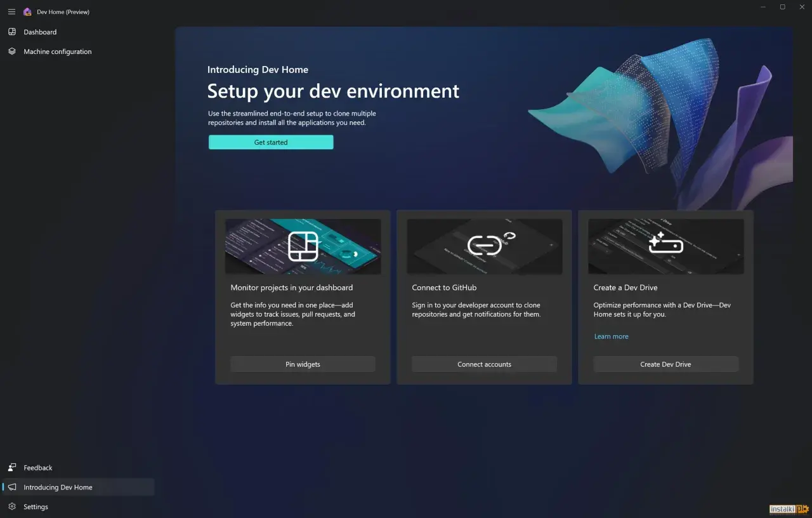Click the dashboard widgets thumbnail image
The width and height of the screenshot is (812, 518).
click(303, 246)
